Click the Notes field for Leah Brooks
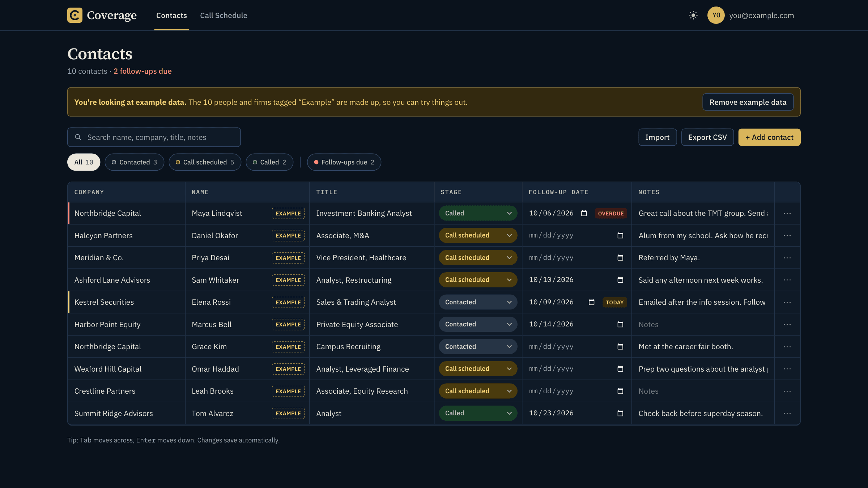Viewport: 868px width, 488px height. coord(703,391)
